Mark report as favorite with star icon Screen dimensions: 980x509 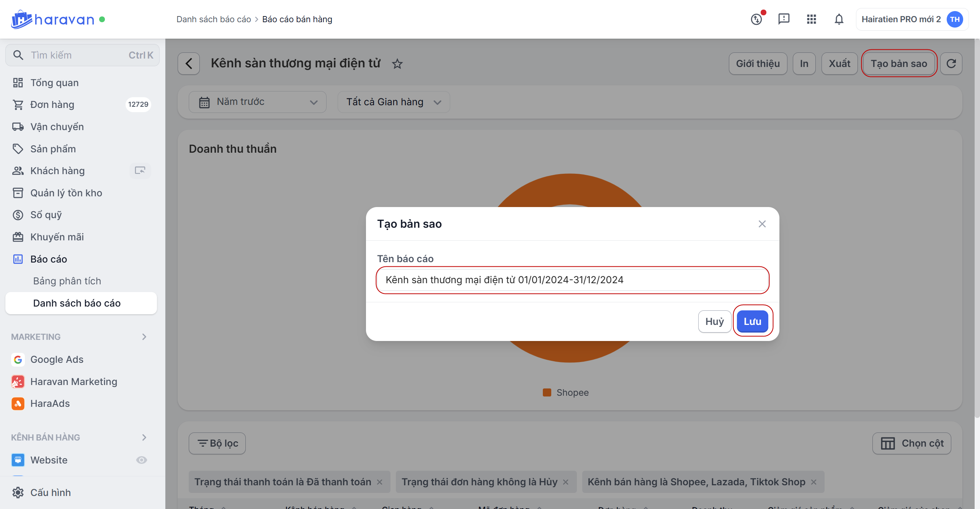[397, 64]
